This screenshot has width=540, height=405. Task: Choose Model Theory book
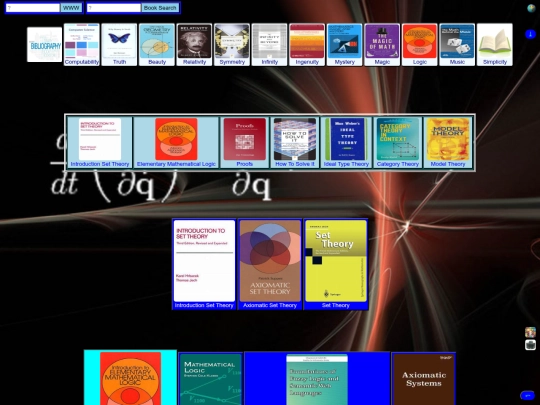tap(448, 143)
